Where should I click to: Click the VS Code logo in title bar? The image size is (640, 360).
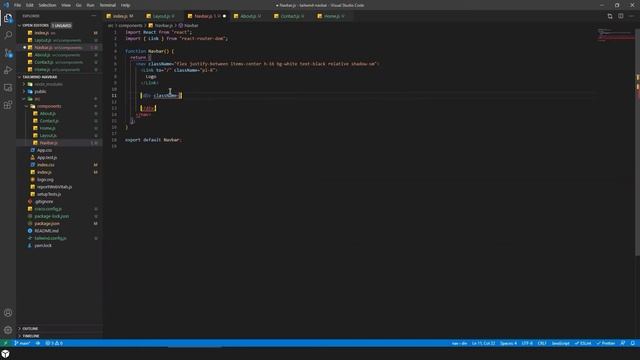click(x=6, y=5)
